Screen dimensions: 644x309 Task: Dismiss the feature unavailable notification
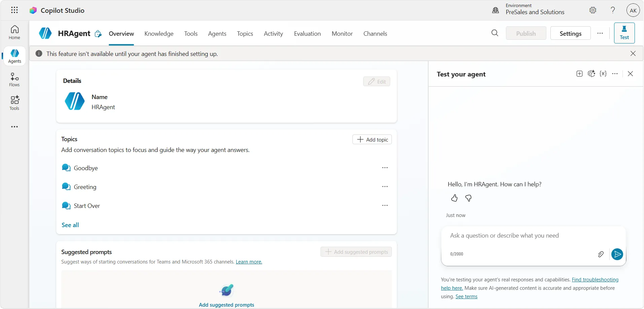(633, 54)
